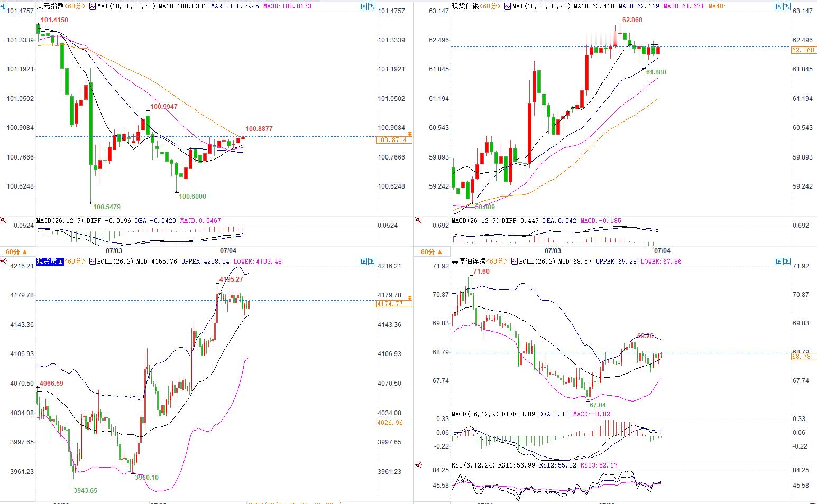Select the 现货白银 chart title
This screenshot has width=817, height=504.
tap(465, 6)
